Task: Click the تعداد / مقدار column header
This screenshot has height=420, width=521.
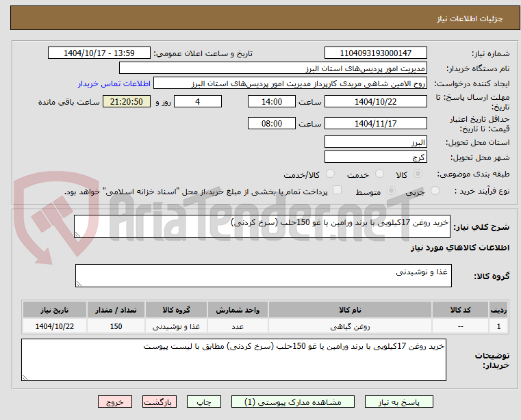Action: 116,310
